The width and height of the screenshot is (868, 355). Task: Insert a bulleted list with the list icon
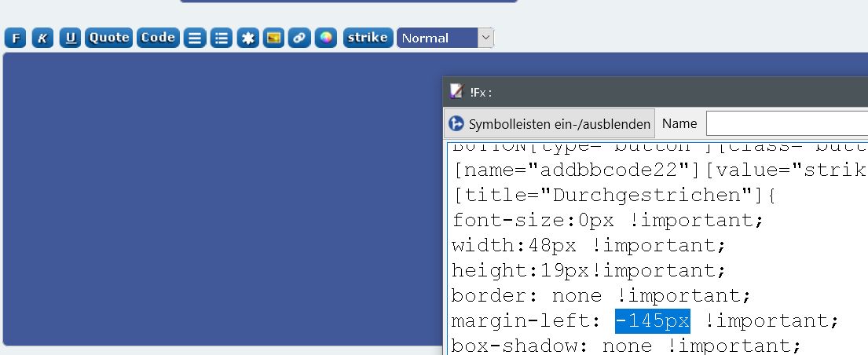pyautogui.click(x=222, y=38)
